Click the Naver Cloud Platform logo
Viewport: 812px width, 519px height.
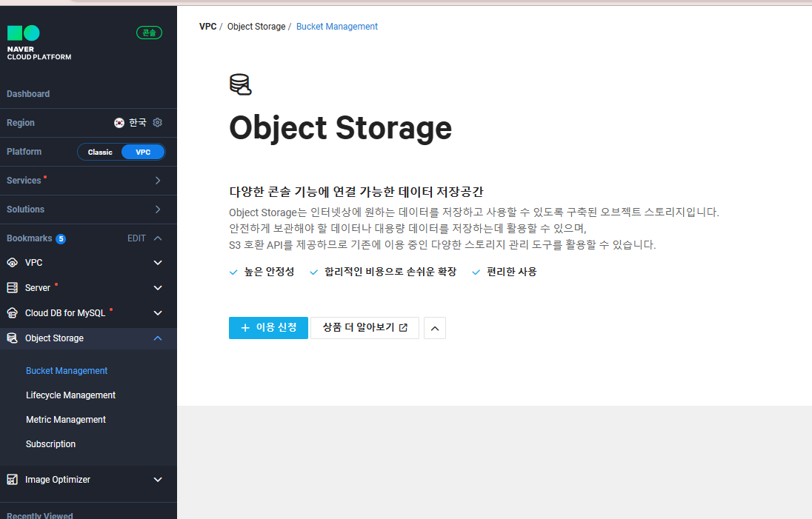pyautogui.click(x=39, y=43)
